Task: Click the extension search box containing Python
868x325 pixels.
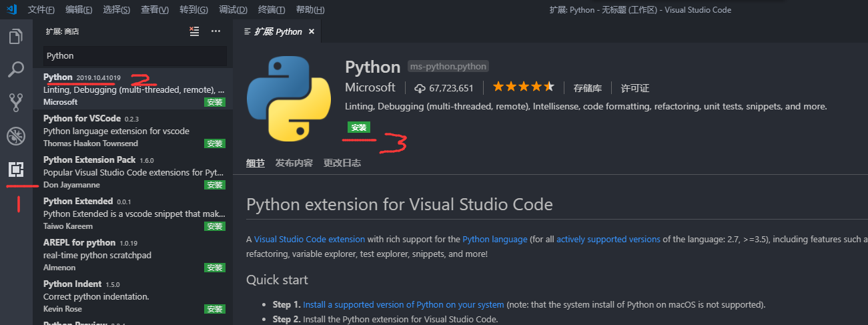Action: pos(133,56)
